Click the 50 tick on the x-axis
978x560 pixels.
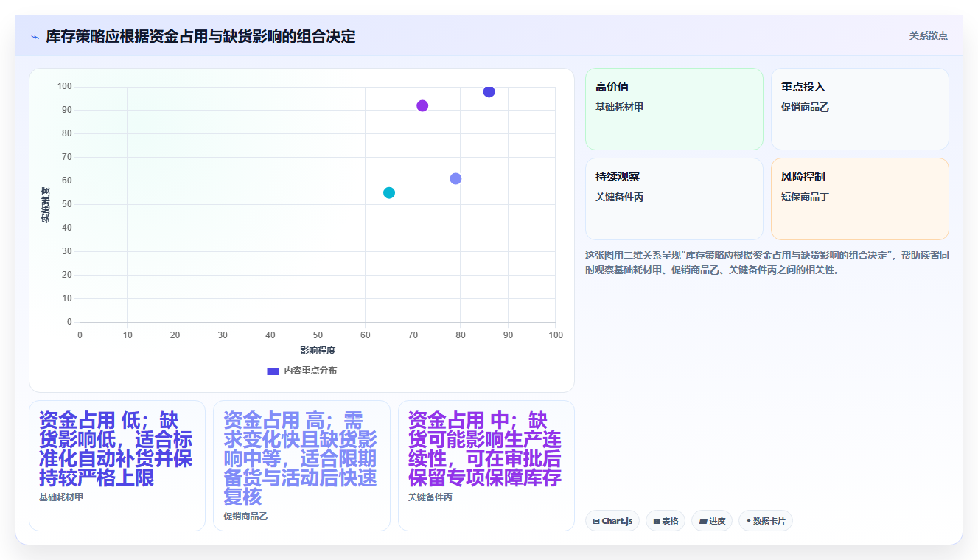318,335
